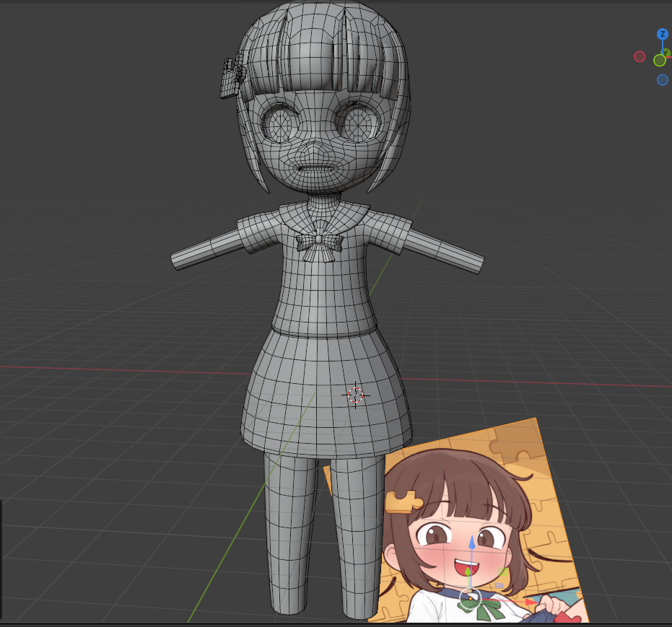Click the 3D cursor crosshair on the skirt
Image resolution: width=672 pixels, height=627 pixels.
pyautogui.click(x=355, y=395)
